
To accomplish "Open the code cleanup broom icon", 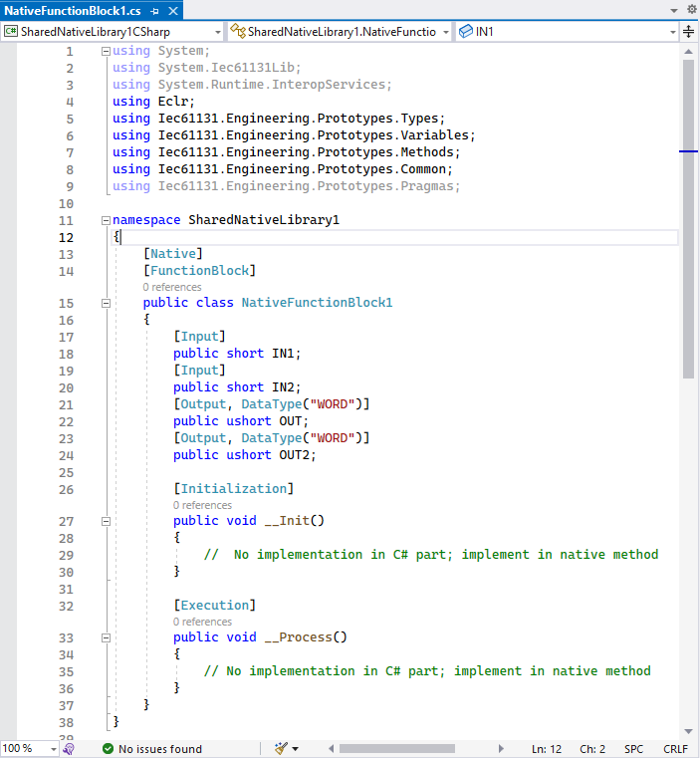I will 281,748.
